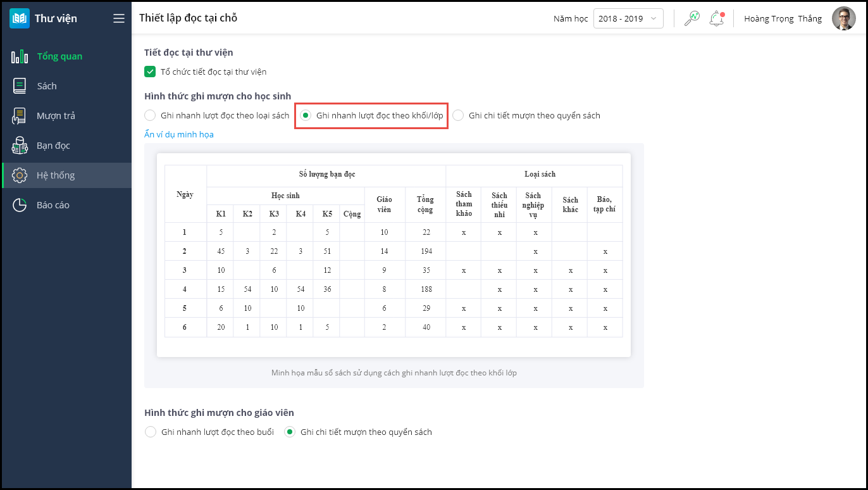
Task: Select student option Ghi chi tiết mượn theo quyển sách
Action: pyautogui.click(x=458, y=115)
